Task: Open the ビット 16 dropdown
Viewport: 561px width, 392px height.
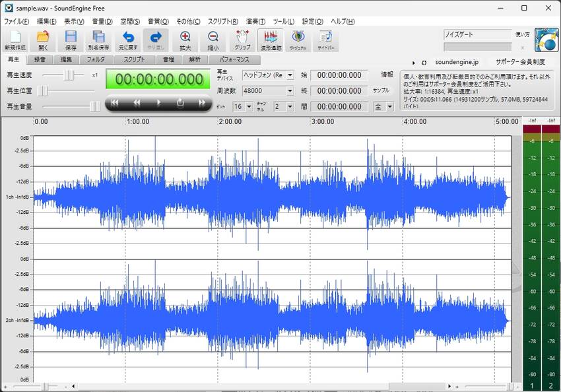Action: pos(249,107)
